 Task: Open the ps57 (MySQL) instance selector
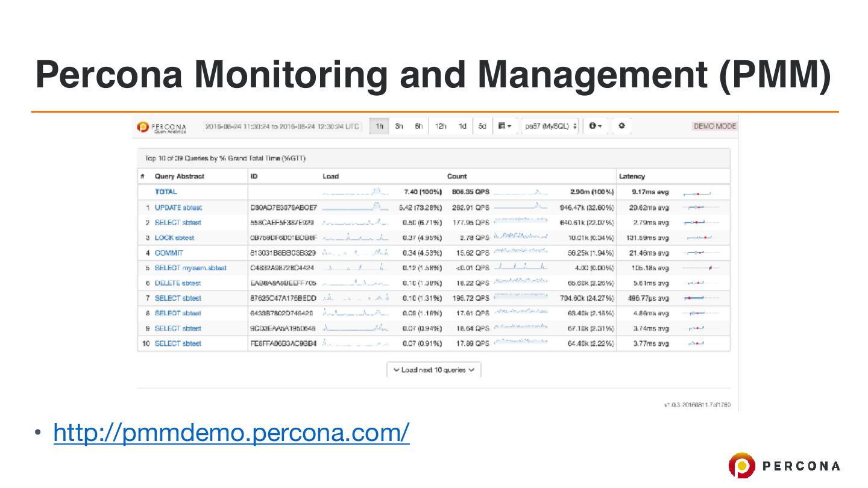(x=551, y=126)
